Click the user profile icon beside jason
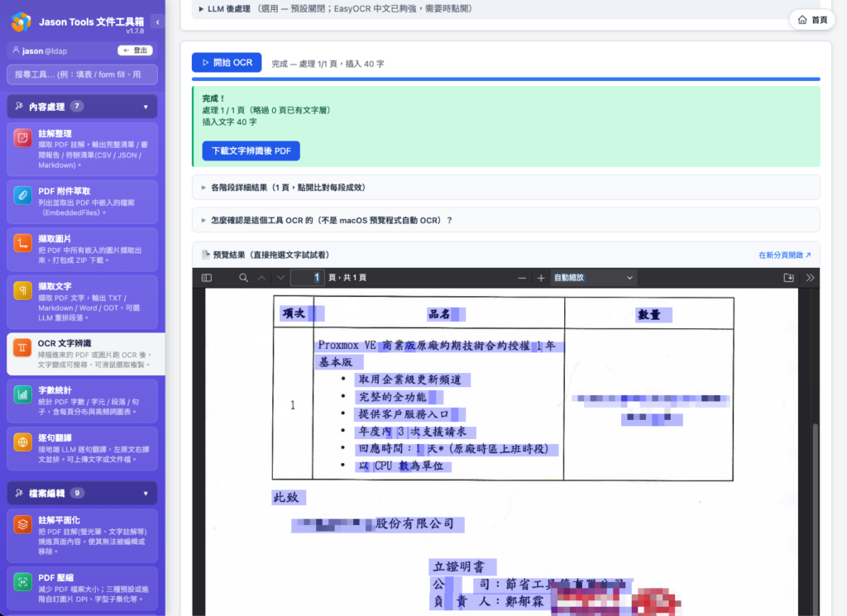The height and width of the screenshot is (616, 847). (x=16, y=50)
